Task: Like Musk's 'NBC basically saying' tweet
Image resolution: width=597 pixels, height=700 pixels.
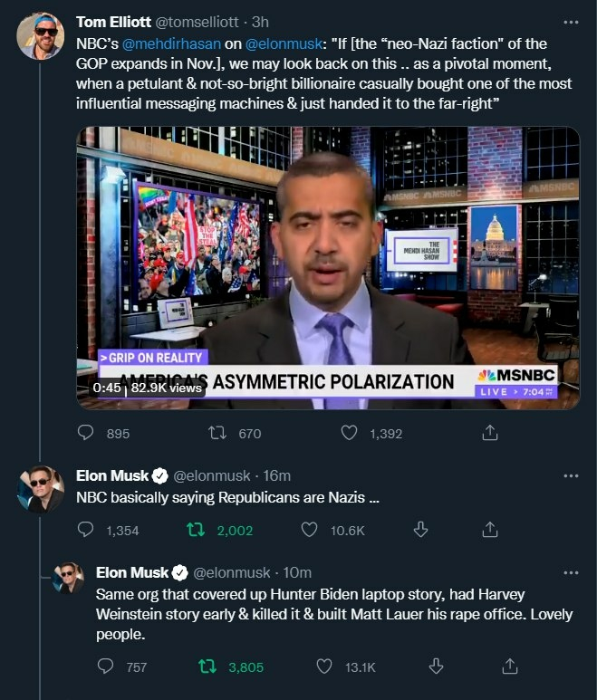Action: tap(309, 530)
